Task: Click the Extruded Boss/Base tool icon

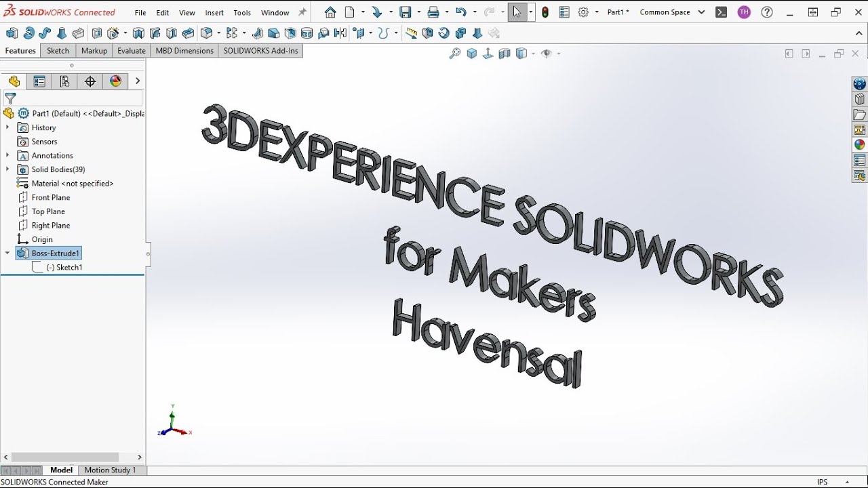Action: [12, 33]
